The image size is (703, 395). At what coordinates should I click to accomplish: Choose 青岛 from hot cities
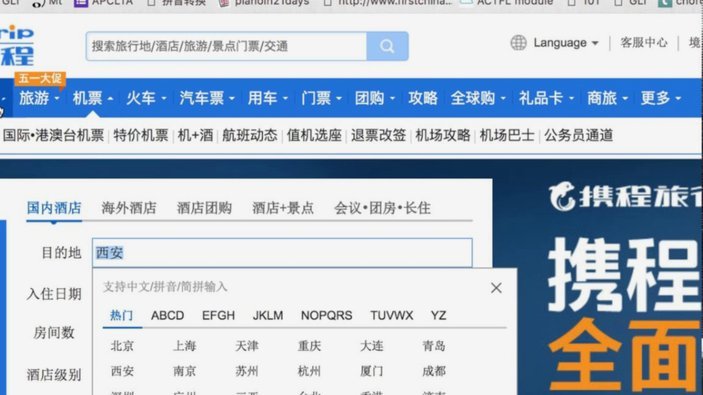click(x=434, y=346)
